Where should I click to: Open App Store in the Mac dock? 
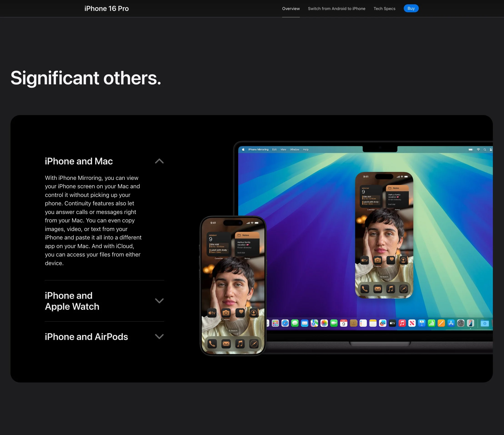tap(451, 323)
